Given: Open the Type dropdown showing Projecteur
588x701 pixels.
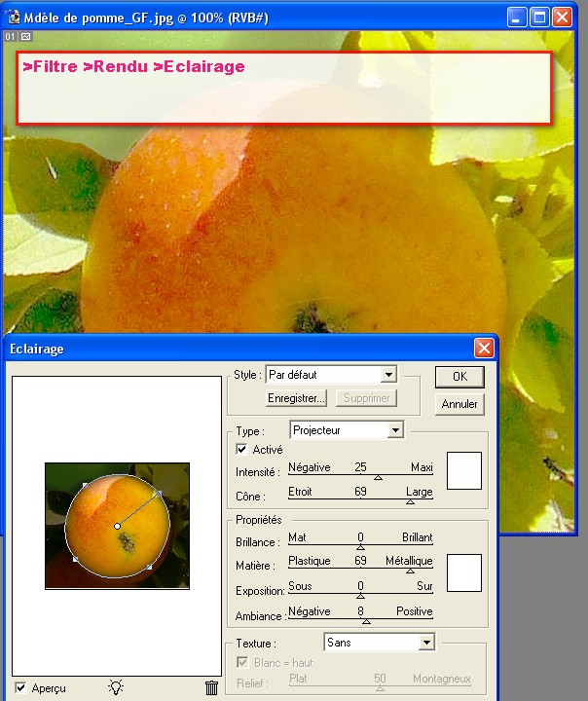Looking at the screenshot, I should pyautogui.click(x=347, y=430).
